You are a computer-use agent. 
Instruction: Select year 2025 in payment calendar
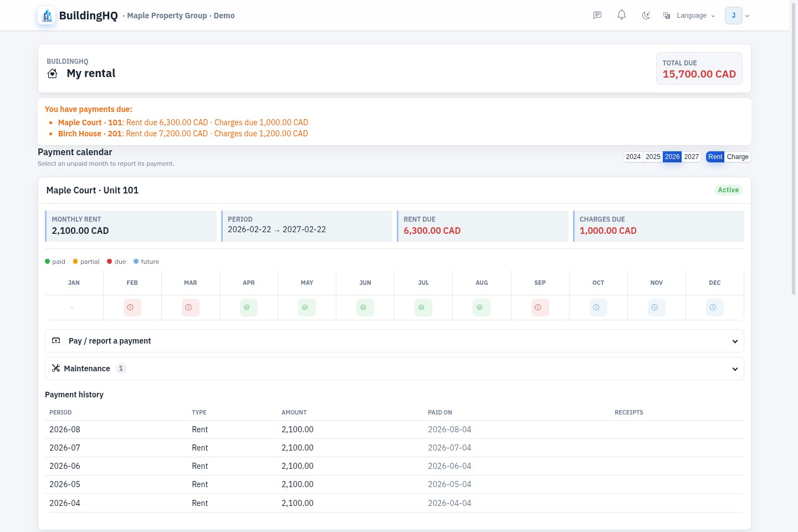[653, 157]
